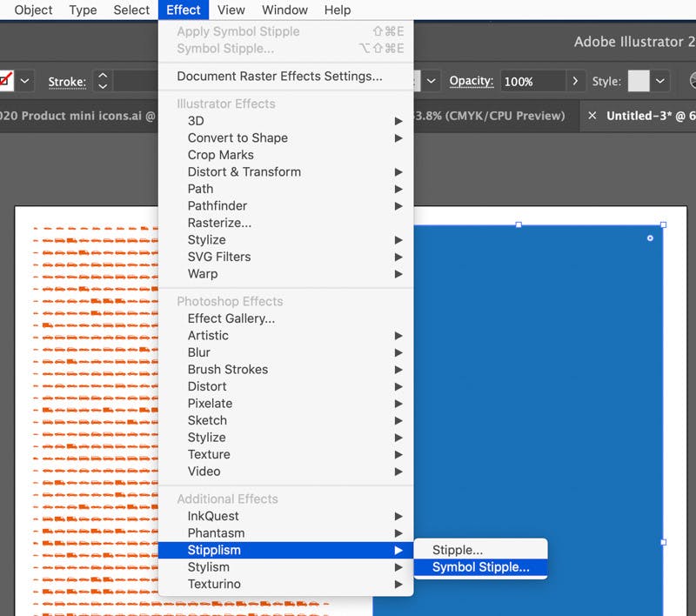The height and width of the screenshot is (616, 696).
Task: Click the Stroke weight stepper arrows
Action: 103,81
